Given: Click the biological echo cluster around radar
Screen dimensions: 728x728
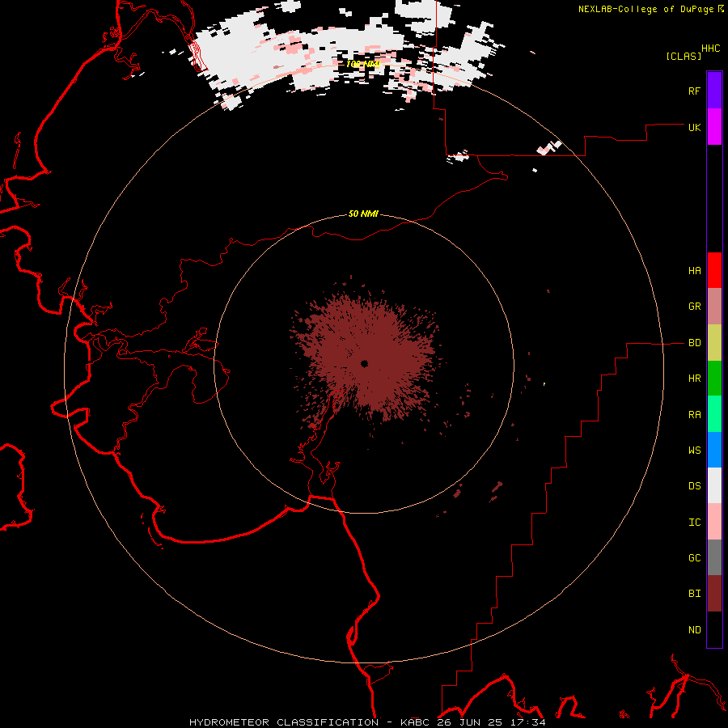Looking at the screenshot, I should coord(366,360).
